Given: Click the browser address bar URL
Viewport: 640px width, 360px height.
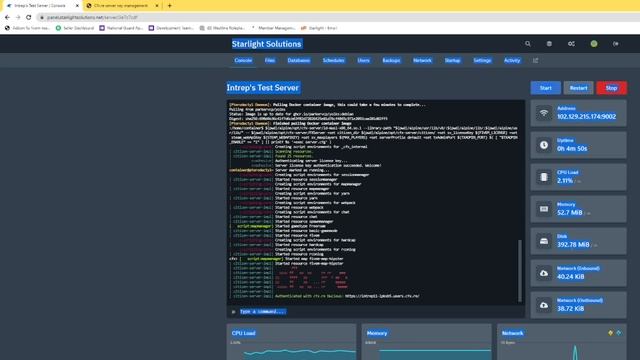Looking at the screenshot, I should coord(92,17).
